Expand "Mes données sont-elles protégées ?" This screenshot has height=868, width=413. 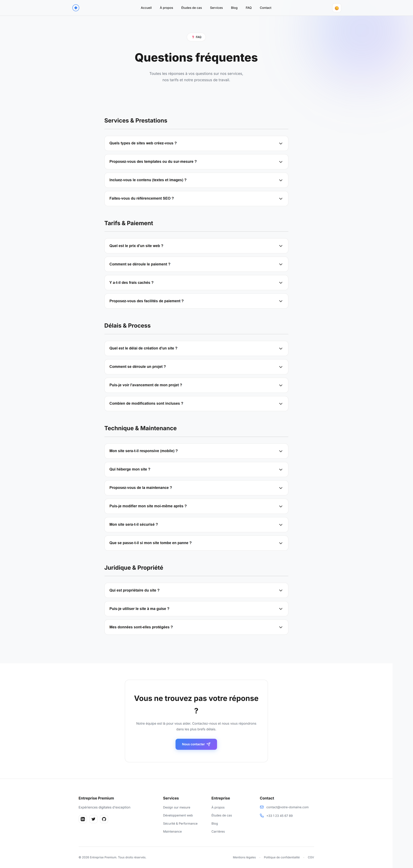[x=196, y=627]
